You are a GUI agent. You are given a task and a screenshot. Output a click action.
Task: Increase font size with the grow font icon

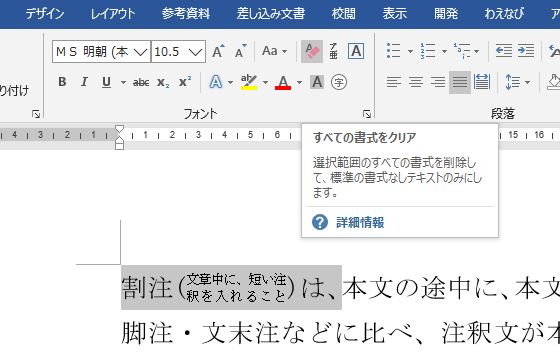tap(218, 51)
